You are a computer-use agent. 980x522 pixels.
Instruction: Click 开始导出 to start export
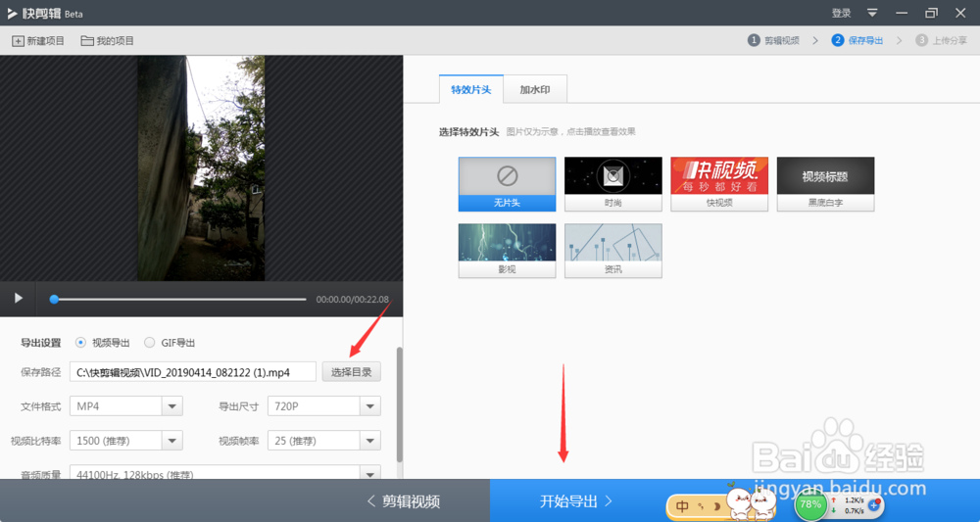pyautogui.click(x=576, y=500)
